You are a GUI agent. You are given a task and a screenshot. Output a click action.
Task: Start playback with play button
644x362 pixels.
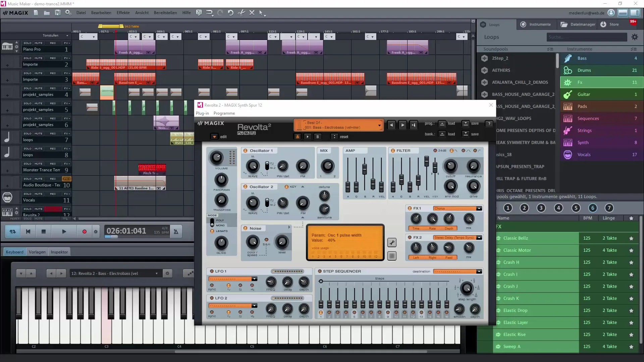coord(64,232)
